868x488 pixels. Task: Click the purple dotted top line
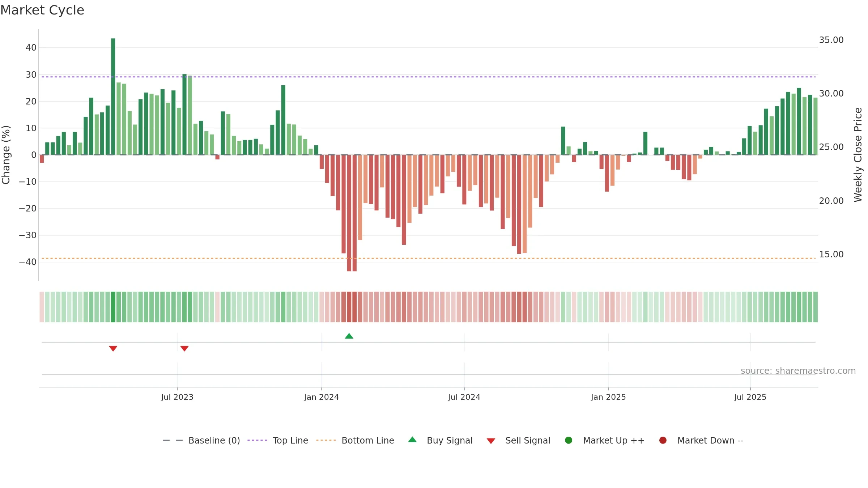(x=429, y=77)
